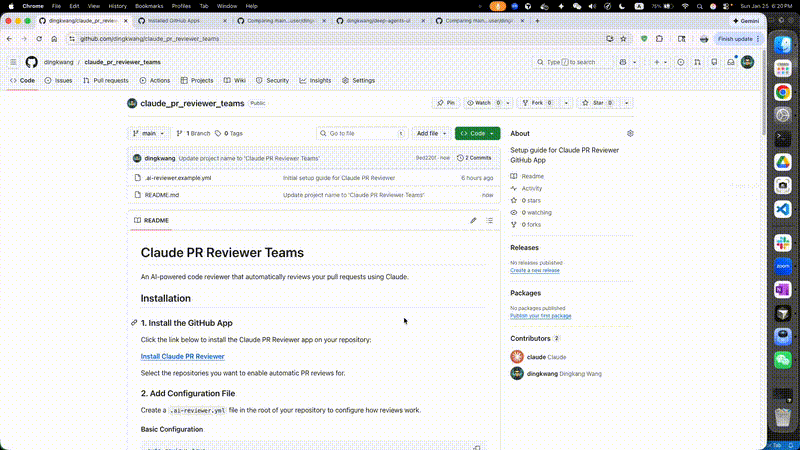800x450 pixels.
Task: Open WeChat from the dock
Action: click(783, 360)
